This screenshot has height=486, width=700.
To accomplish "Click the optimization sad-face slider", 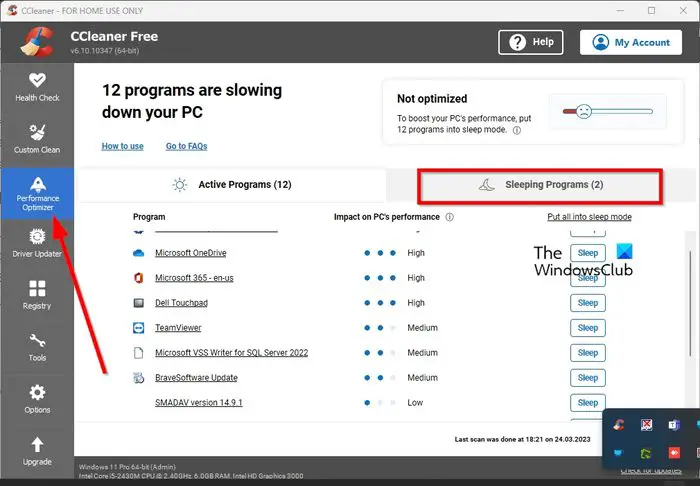I will pos(608,112).
